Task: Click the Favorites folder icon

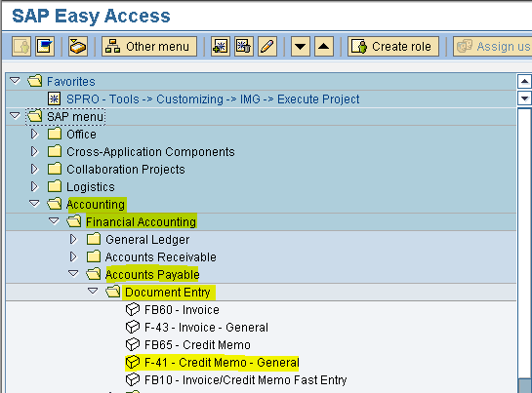Action: tap(34, 81)
